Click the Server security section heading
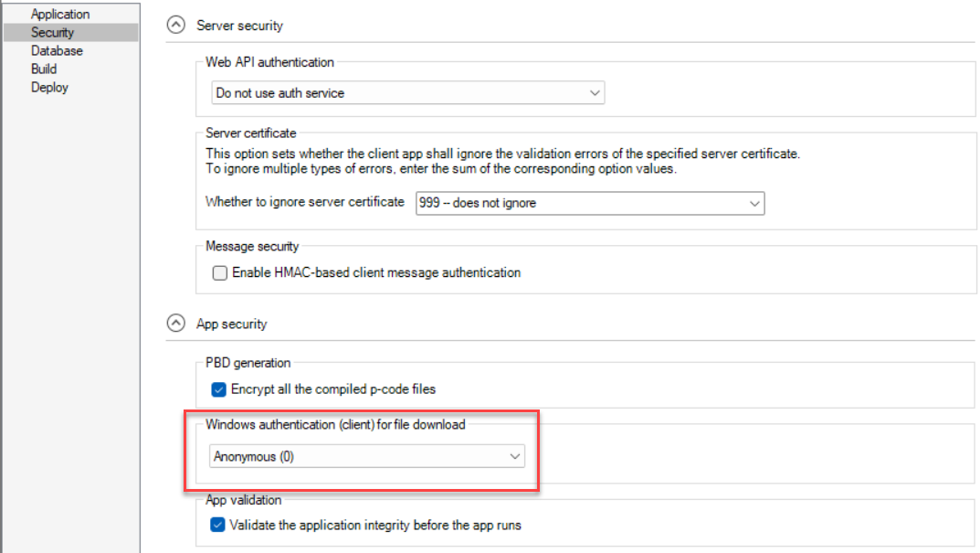 pos(239,26)
